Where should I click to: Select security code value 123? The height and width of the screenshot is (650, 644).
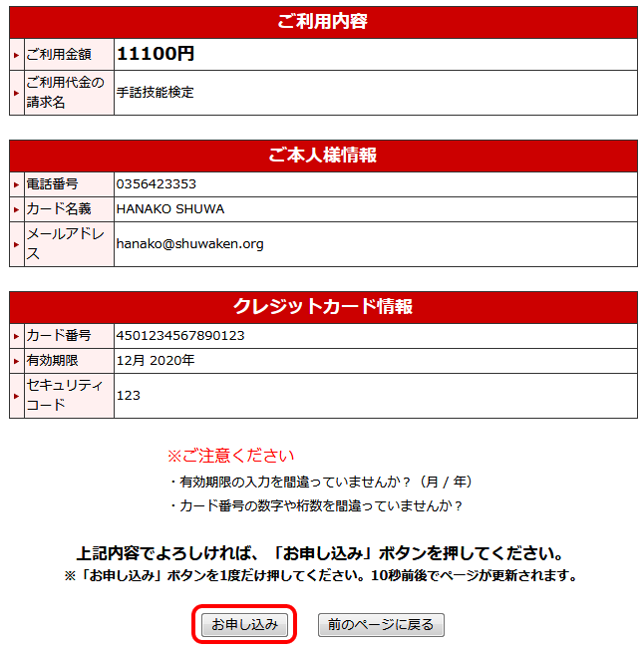pos(128,396)
